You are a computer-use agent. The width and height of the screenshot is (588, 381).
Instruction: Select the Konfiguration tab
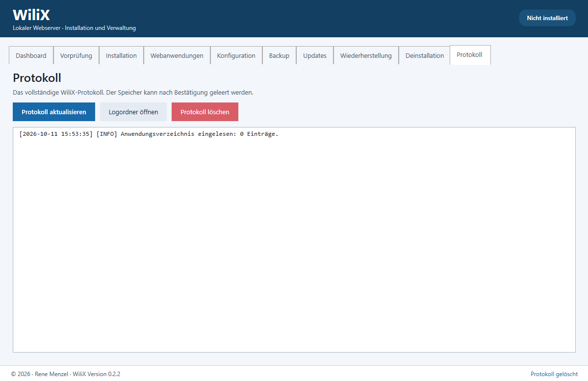click(236, 55)
